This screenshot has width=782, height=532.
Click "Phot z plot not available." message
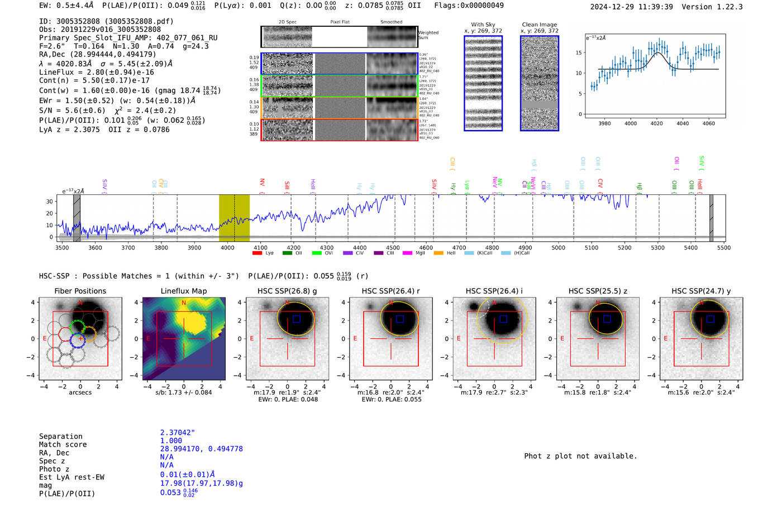(580, 456)
